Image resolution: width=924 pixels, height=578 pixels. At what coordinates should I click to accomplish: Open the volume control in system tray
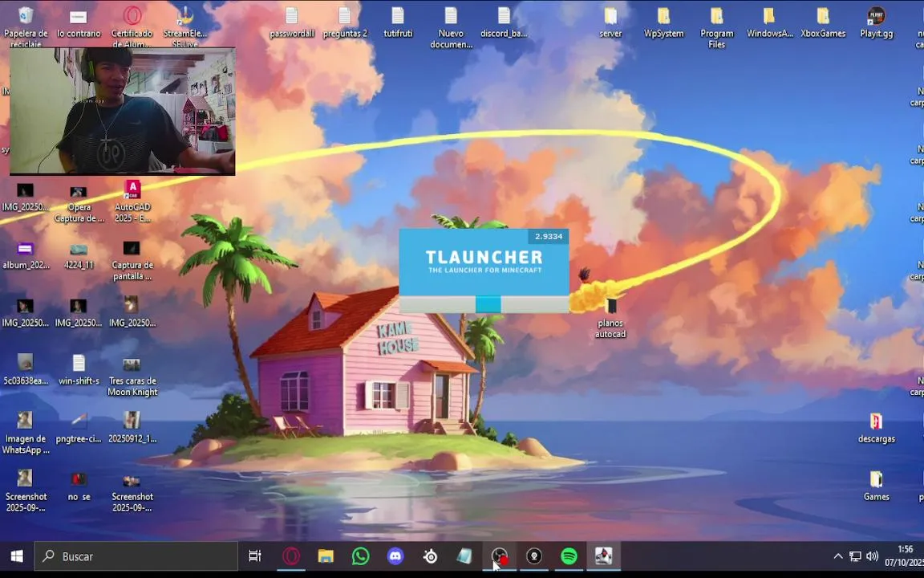[x=873, y=556]
